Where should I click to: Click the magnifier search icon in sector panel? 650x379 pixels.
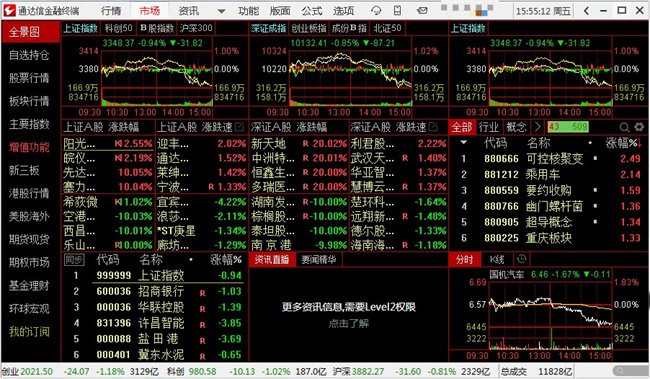(624, 127)
